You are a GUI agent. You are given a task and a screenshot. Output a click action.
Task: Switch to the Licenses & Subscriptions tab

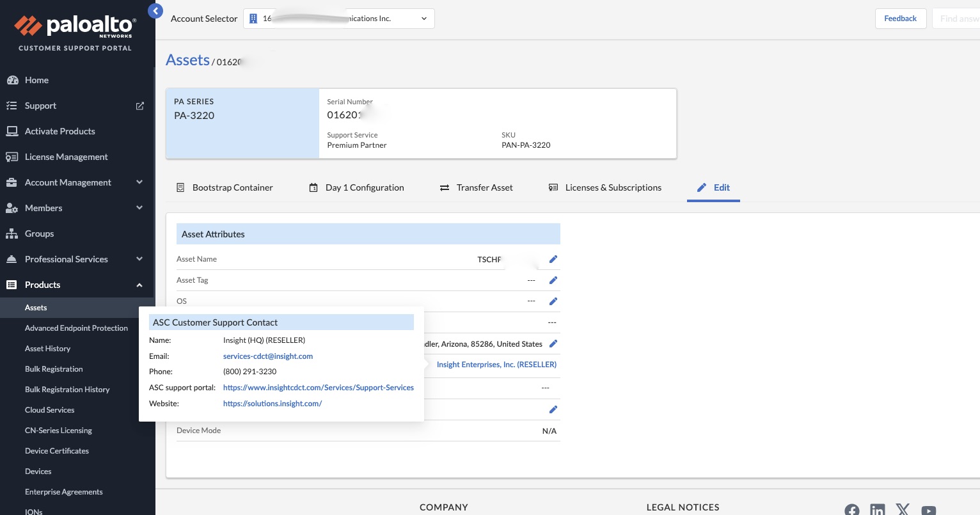(x=605, y=187)
